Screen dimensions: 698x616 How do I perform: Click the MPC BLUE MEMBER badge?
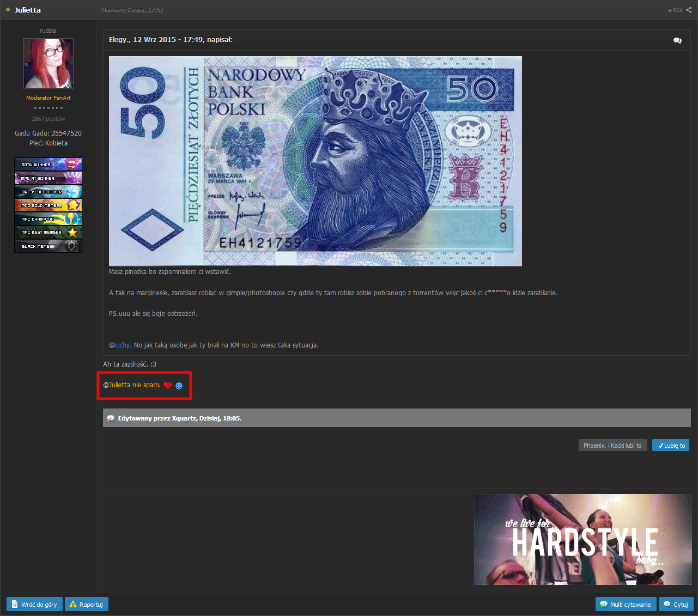(48, 191)
